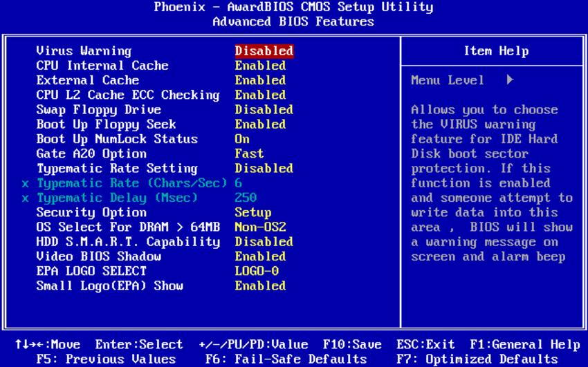The width and height of the screenshot is (588, 367).
Task: Click the greyed Typematic Rate (Chars/Sec) label
Action: [131, 183]
